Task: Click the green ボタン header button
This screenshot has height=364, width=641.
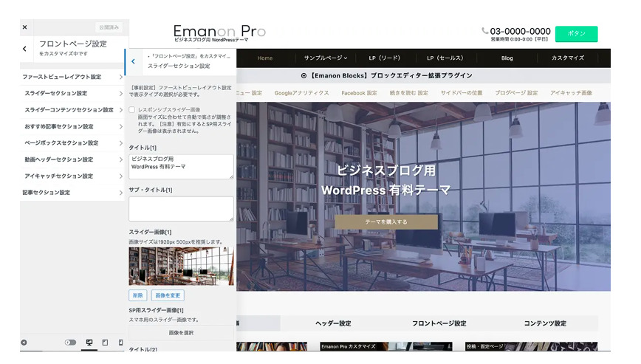Action: 576,34
